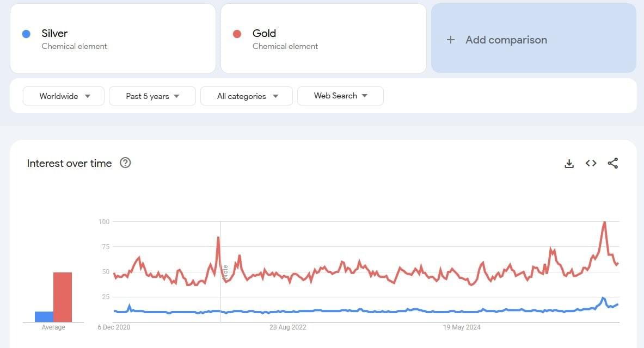Open help for Interest over time

pyautogui.click(x=125, y=163)
